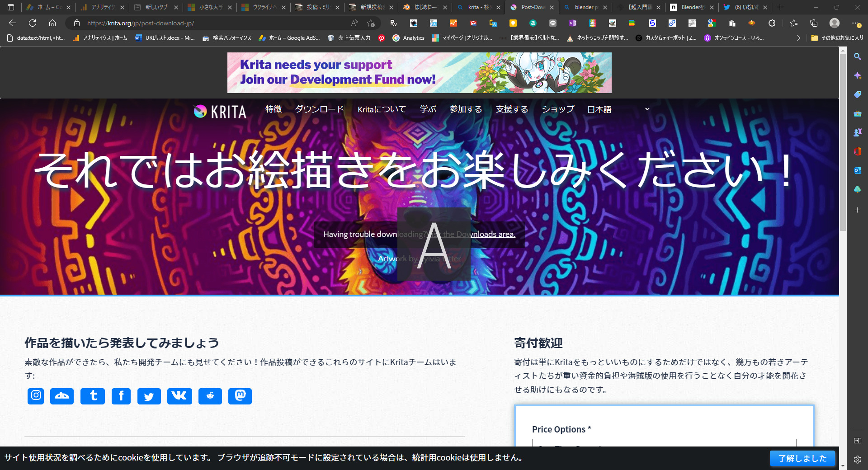Expand the bookmarks overflow chevron

798,38
